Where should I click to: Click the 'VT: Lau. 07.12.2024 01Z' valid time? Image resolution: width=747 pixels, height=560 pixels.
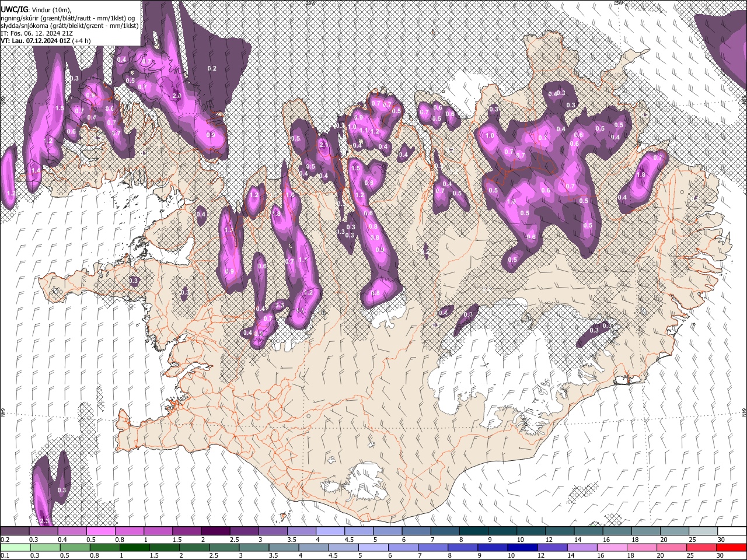[36, 41]
